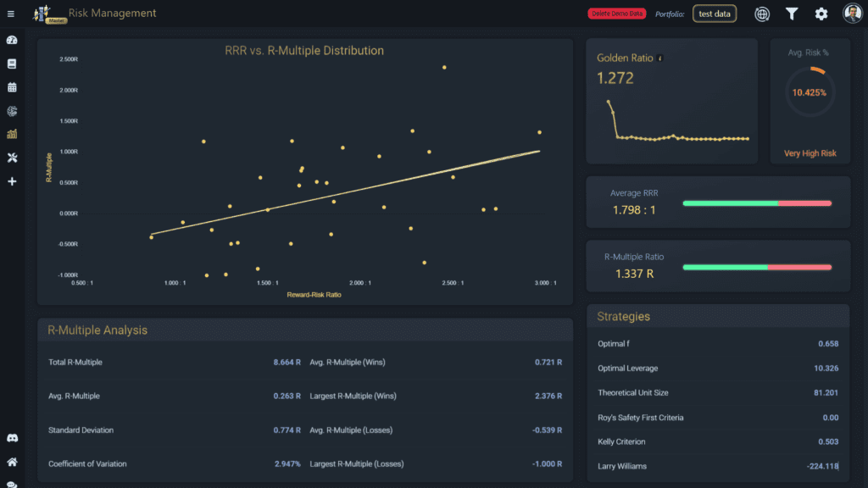The width and height of the screenshot is (868, 488).
Task: Click the Avg. Risk % circular gauge
Action: pyautogui.click(x=810, y=92)
